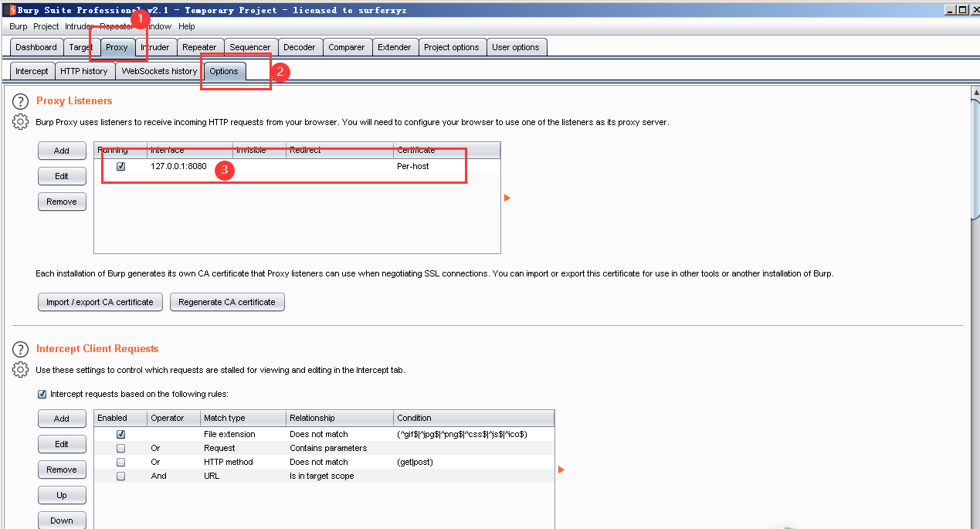Open the HTTP history sub-tab

click(84, 71)
